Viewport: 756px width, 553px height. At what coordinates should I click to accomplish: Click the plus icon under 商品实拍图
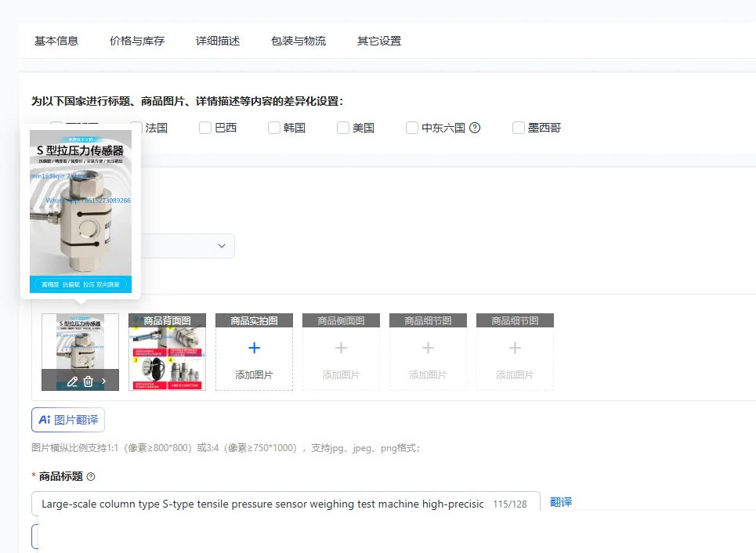pyautogui.click(x=254, y=348)
